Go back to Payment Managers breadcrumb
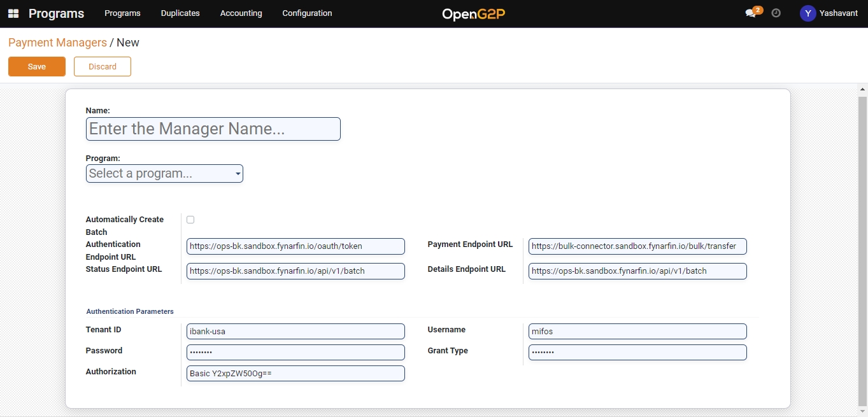The width and height of the screenshot is (868, 417). coord(57,43)
